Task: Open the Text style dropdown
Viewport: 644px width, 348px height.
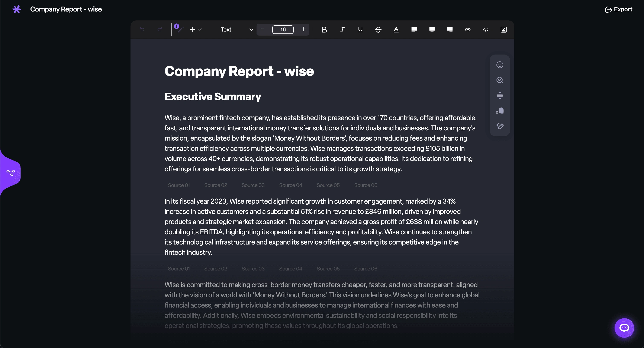Action: tap(237, 29)
